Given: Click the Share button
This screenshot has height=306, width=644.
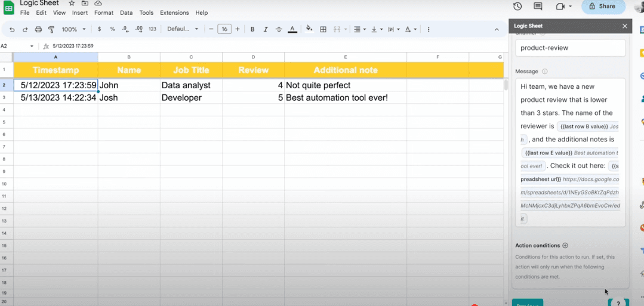Looking at the screenshot, I should pyautogui.click(x=603, y=7).
